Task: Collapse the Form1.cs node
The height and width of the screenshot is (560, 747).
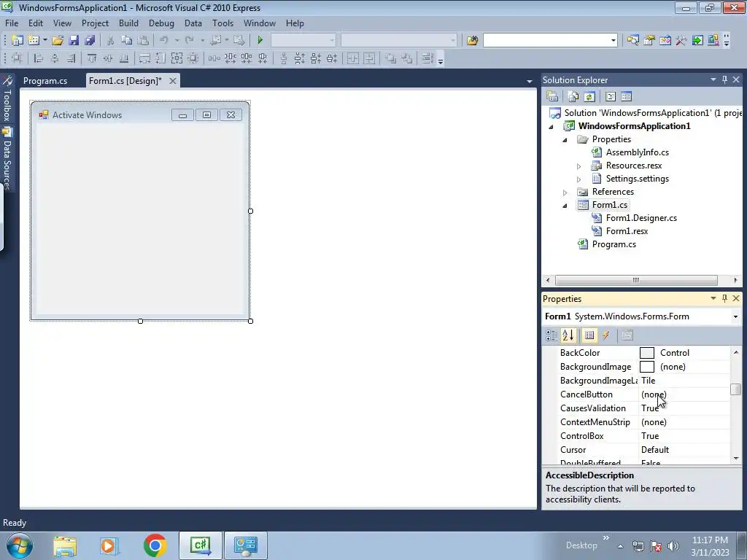Action: (565, 206)
